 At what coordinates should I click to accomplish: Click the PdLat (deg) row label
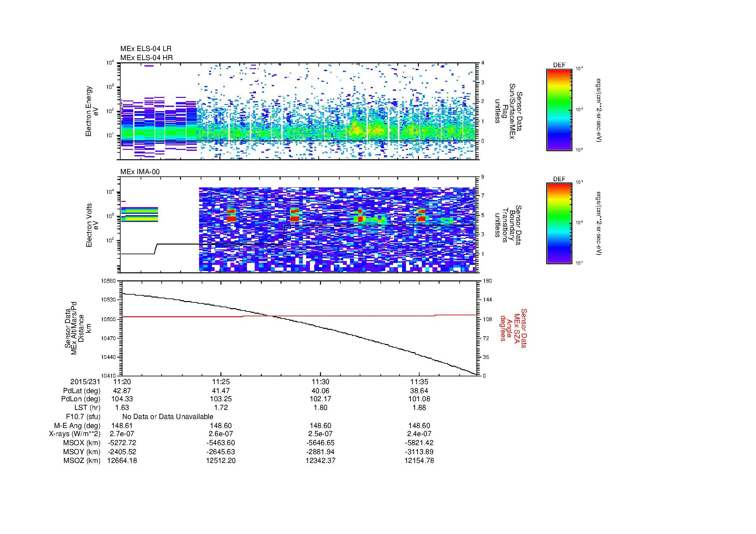[x=82, y=391]
